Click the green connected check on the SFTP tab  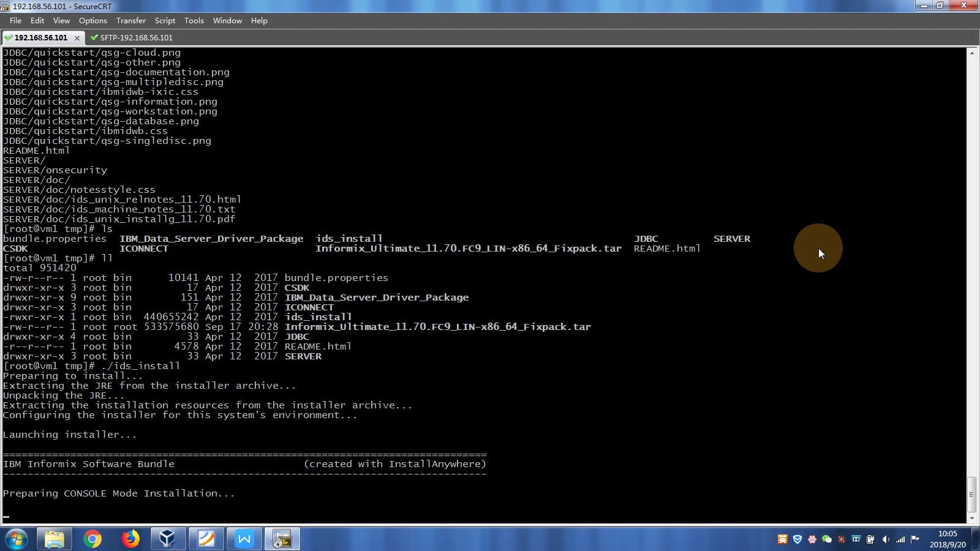94,37
